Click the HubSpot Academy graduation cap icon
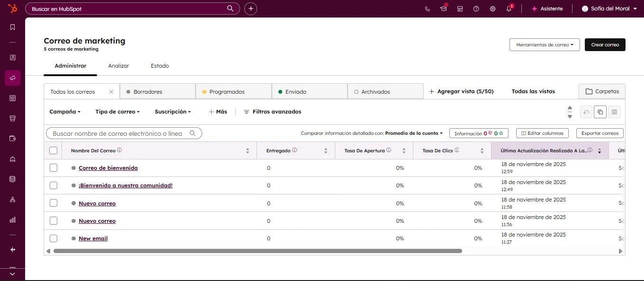644x281 pixels. click(444, 9)
